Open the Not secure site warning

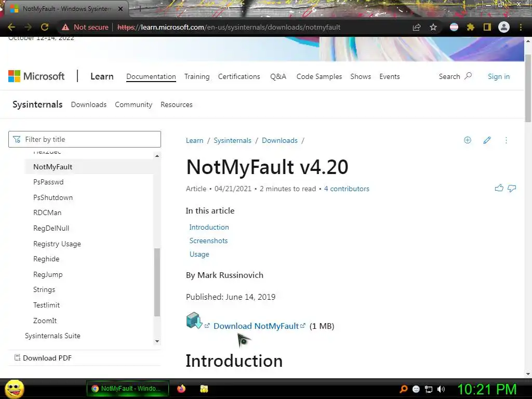[x=85, y=27]
